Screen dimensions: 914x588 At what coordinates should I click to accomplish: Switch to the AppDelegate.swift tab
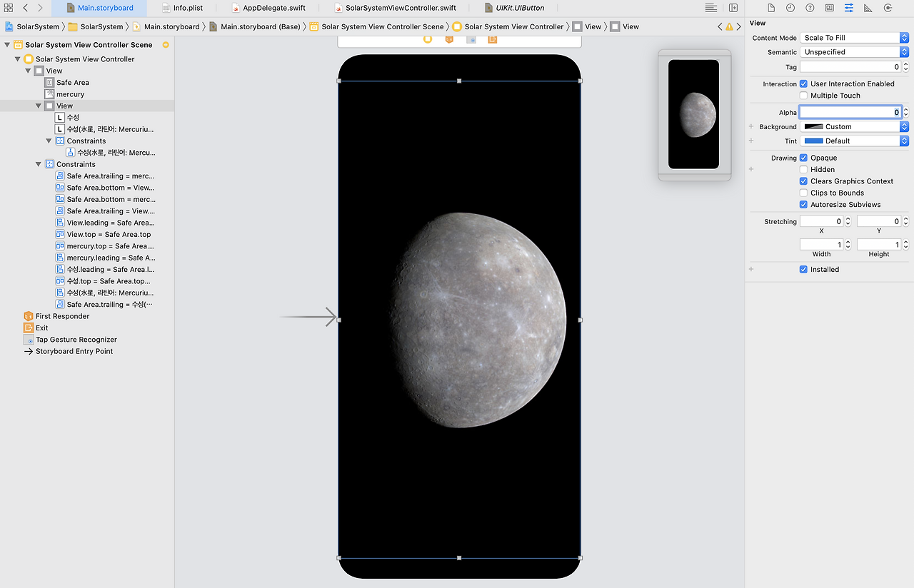(268, 8)
